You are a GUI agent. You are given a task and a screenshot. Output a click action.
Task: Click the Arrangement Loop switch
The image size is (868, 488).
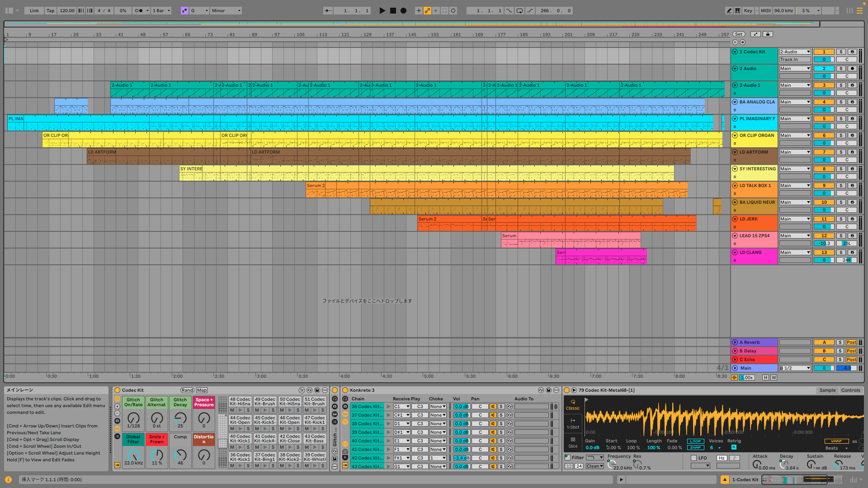519,10
